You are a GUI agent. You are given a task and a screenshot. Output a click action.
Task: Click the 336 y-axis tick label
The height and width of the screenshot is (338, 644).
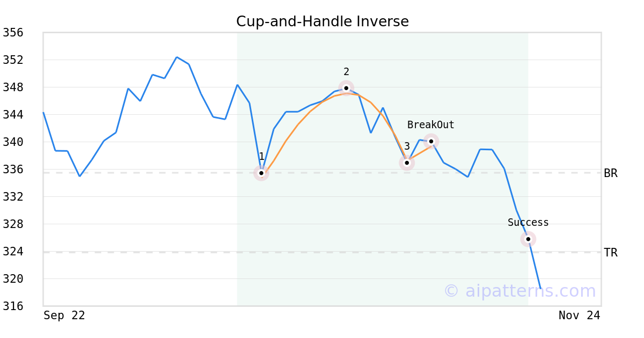13,170
